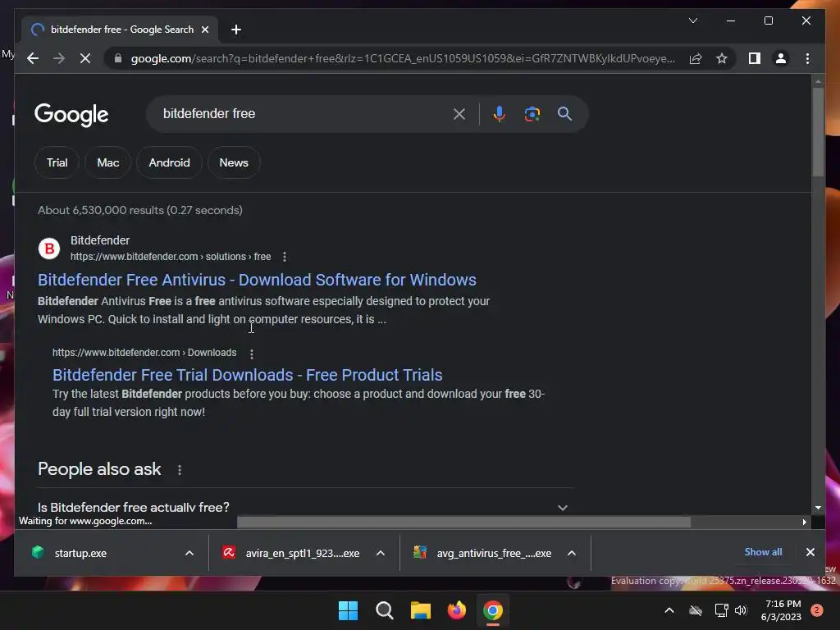Click the scroll right arrow
Viewport: 840px width, 630px height.
(x=804, y=522)
